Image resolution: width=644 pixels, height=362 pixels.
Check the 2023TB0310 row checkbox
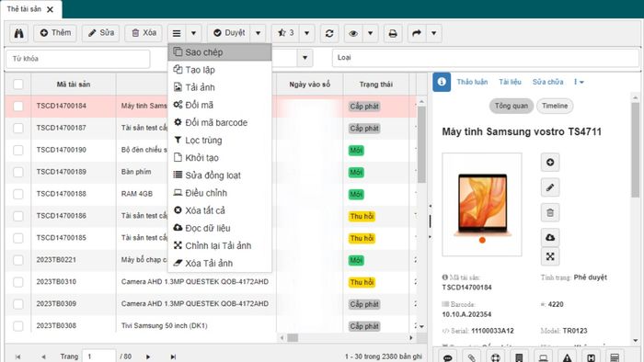[x=18, y=282]
